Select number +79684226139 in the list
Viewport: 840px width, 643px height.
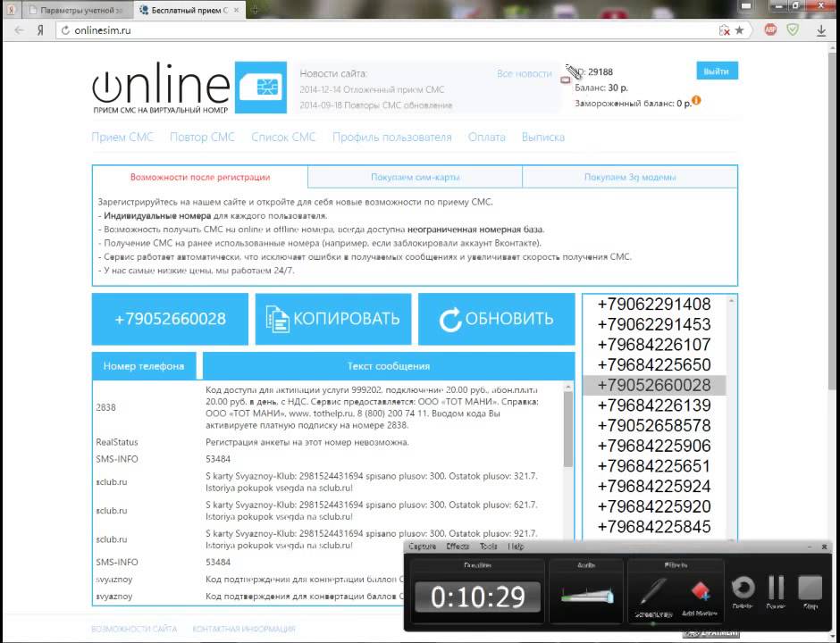654,405
